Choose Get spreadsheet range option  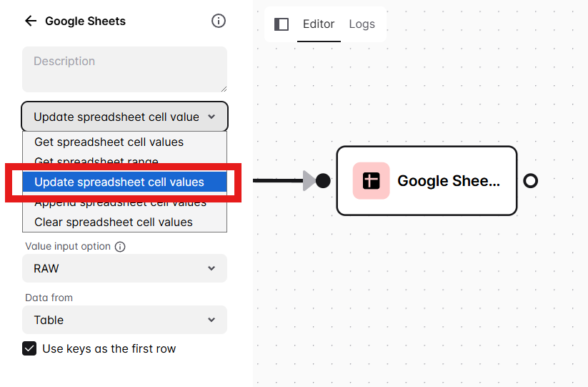(x=96, y=161)
